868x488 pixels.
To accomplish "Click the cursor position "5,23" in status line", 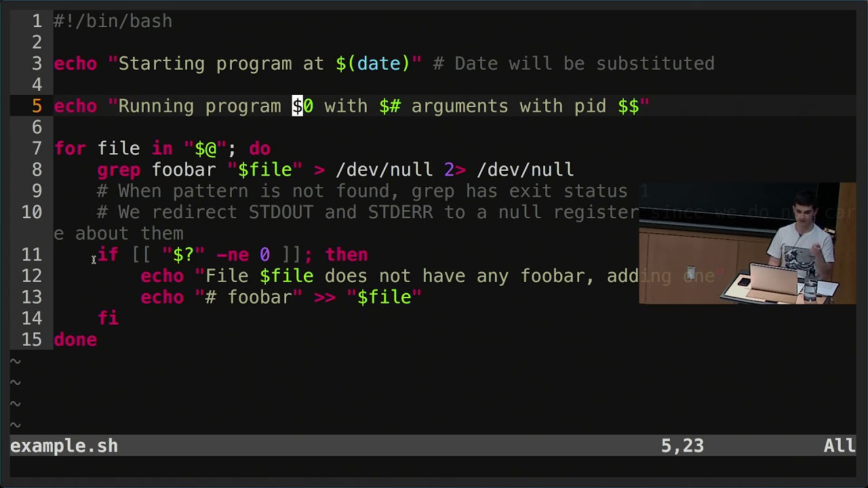I will pos(682,446).
